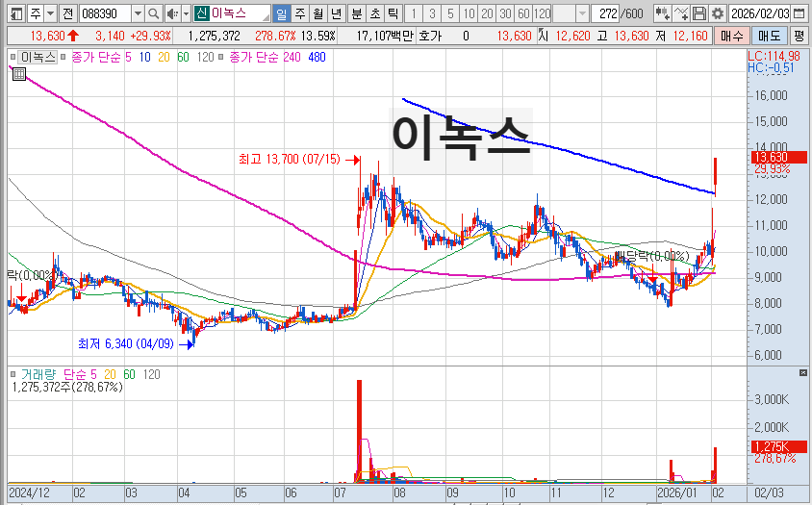
Task: Expand the stock code history dropdown
Action: [138, 13]
